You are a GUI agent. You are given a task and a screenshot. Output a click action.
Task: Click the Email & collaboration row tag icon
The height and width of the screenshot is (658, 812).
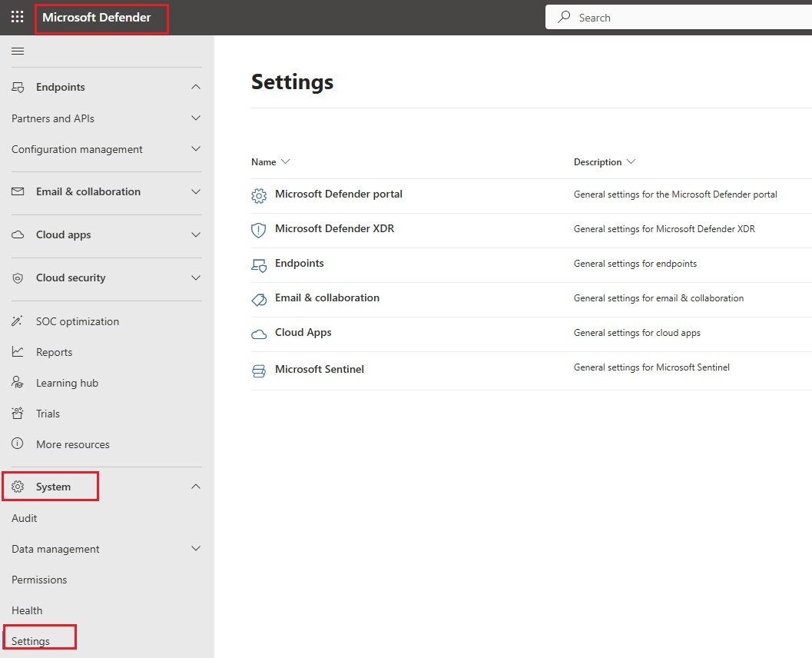(x=259, y=300)
